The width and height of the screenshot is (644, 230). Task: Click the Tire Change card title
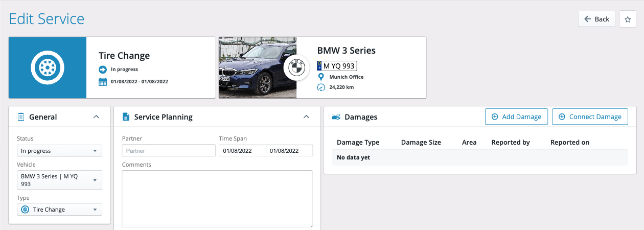point(124,56)
